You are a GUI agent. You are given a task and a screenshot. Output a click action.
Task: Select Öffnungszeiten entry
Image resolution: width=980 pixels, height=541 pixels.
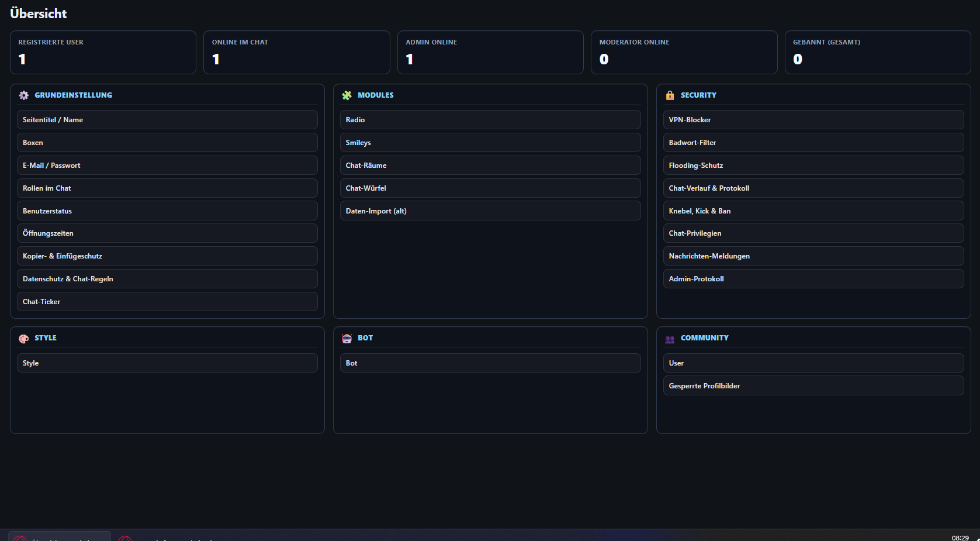point(167,233)
